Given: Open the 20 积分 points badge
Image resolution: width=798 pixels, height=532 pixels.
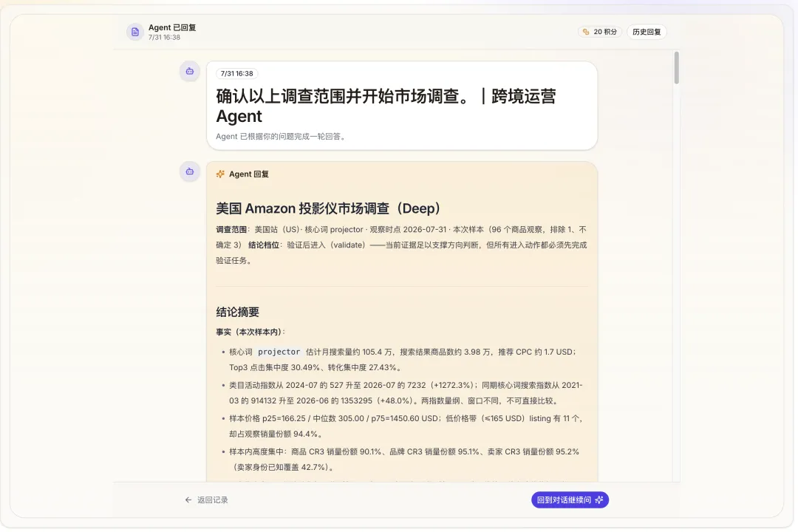Looking at the screenshot, I should click(600, 32).
